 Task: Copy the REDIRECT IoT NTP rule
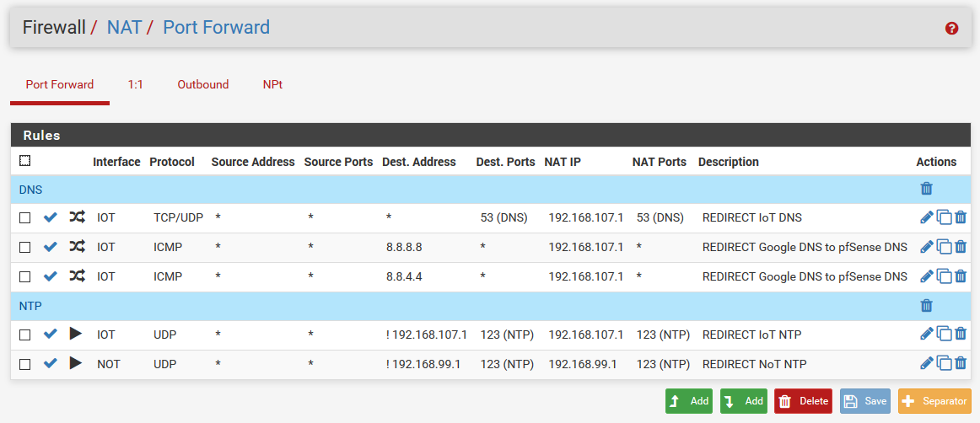(945, 335)
